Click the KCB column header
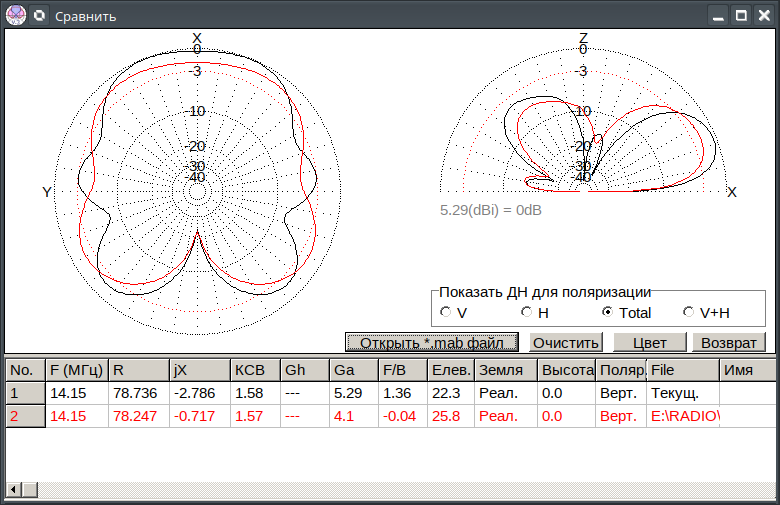 point(255,369)
